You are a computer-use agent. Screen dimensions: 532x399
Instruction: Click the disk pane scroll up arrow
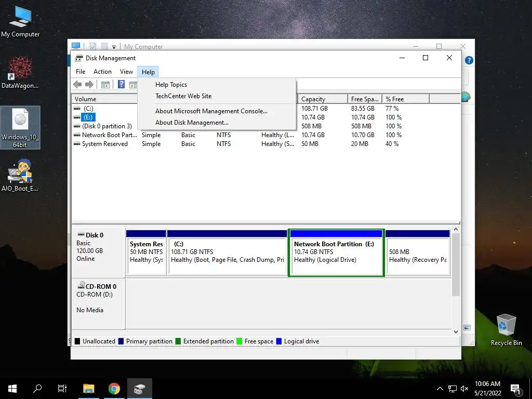tap(456, 230)
